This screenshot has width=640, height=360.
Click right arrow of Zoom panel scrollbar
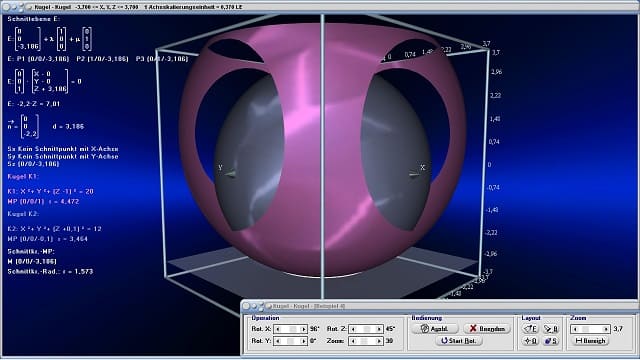point(606,329)
